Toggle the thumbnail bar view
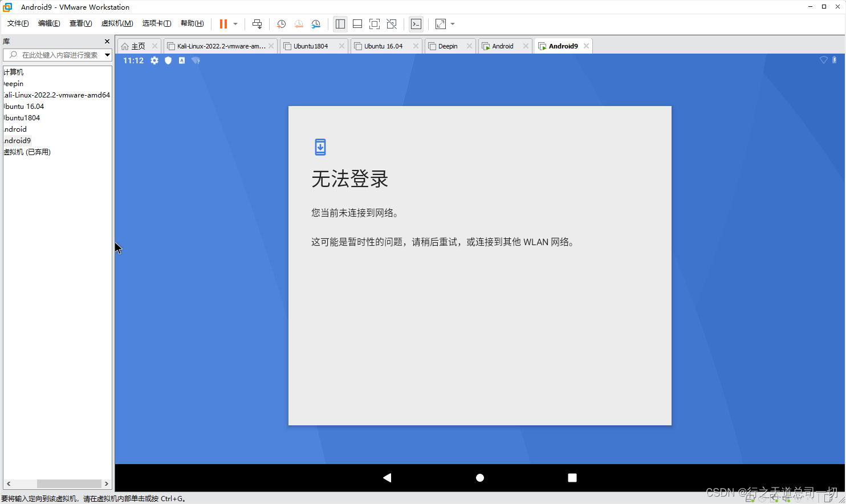 pos(357,24)
